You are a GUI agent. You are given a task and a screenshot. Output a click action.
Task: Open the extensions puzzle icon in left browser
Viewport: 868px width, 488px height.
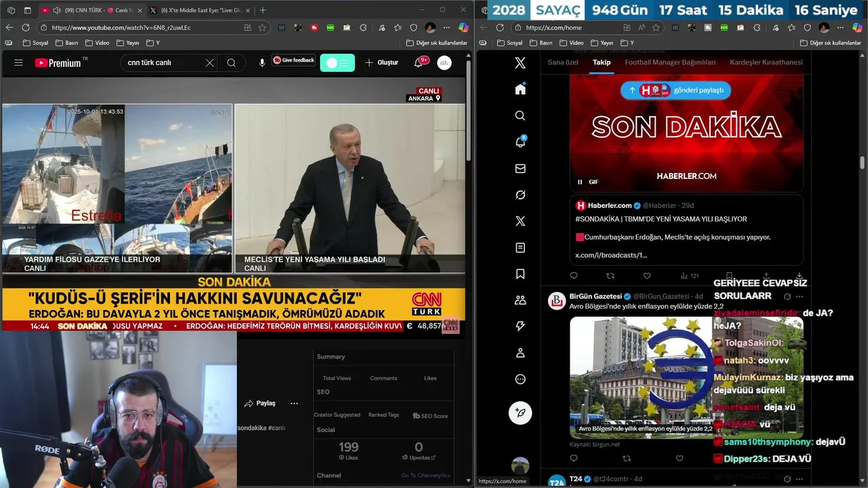363,28
